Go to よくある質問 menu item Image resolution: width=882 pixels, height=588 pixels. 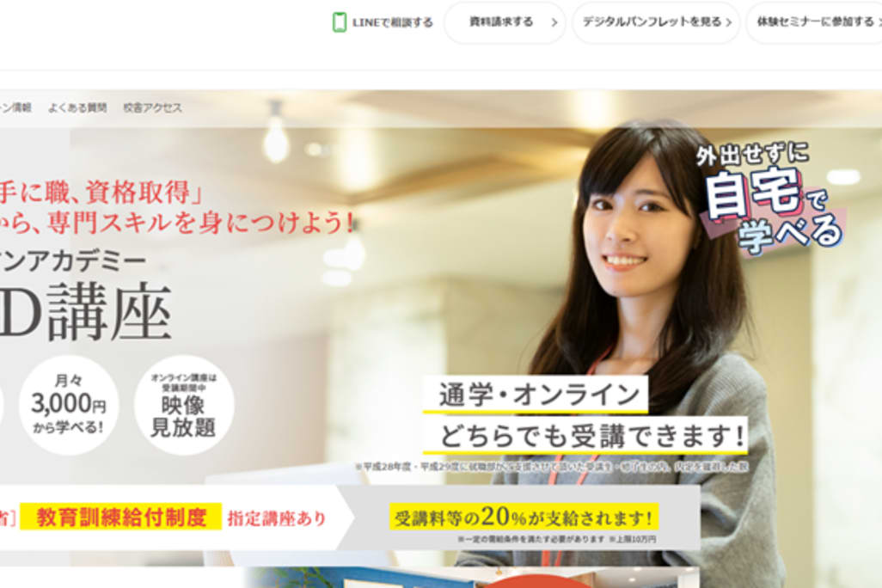click(77, 108)
